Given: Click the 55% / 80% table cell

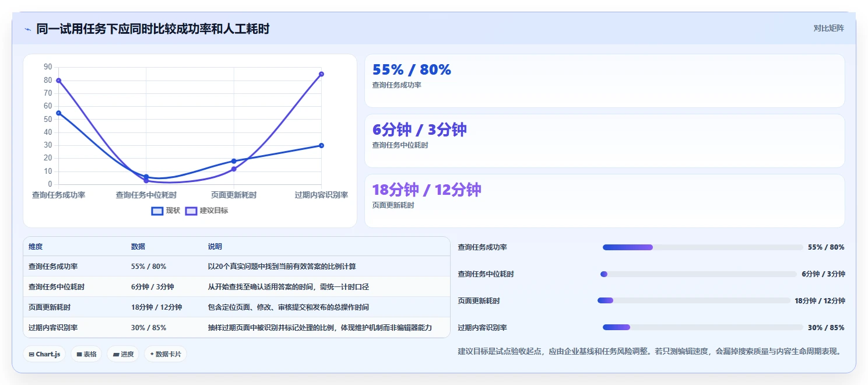Looking at the screenshot, I should click(x=149, y=267).
